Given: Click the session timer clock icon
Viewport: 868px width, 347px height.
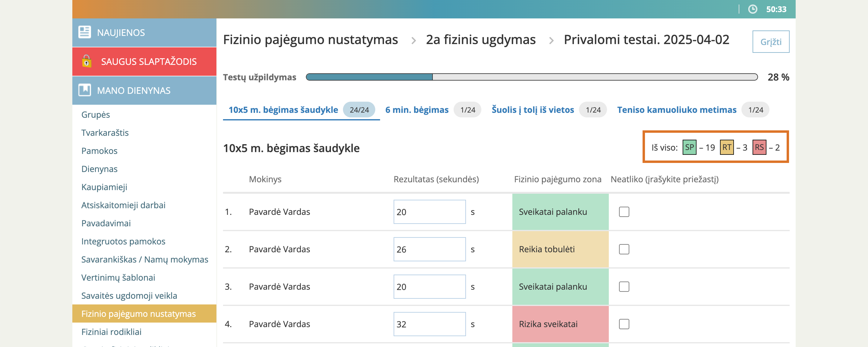Looking at the screenshot, I should pos(753,9).
